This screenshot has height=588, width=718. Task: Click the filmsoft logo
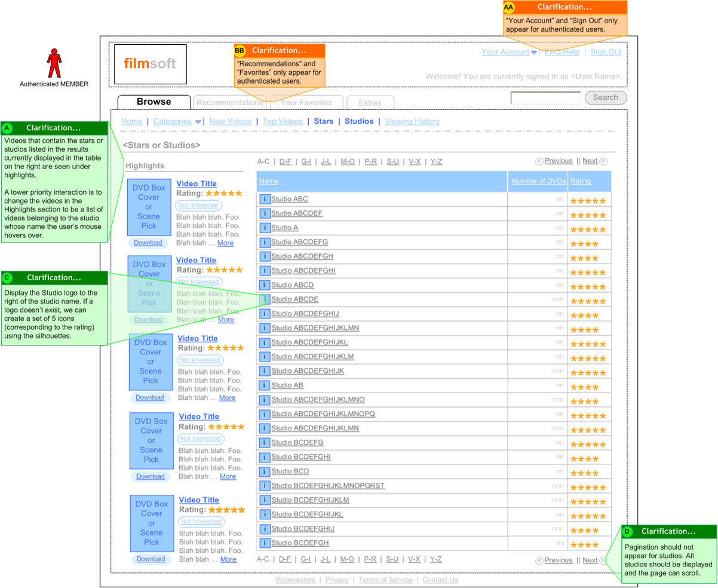pos(150,63)
